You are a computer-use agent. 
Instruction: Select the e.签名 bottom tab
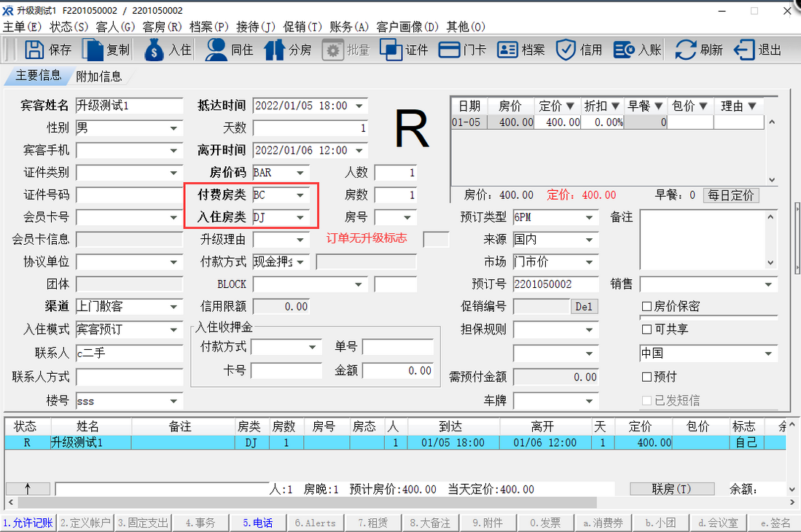tap(775, 523)
